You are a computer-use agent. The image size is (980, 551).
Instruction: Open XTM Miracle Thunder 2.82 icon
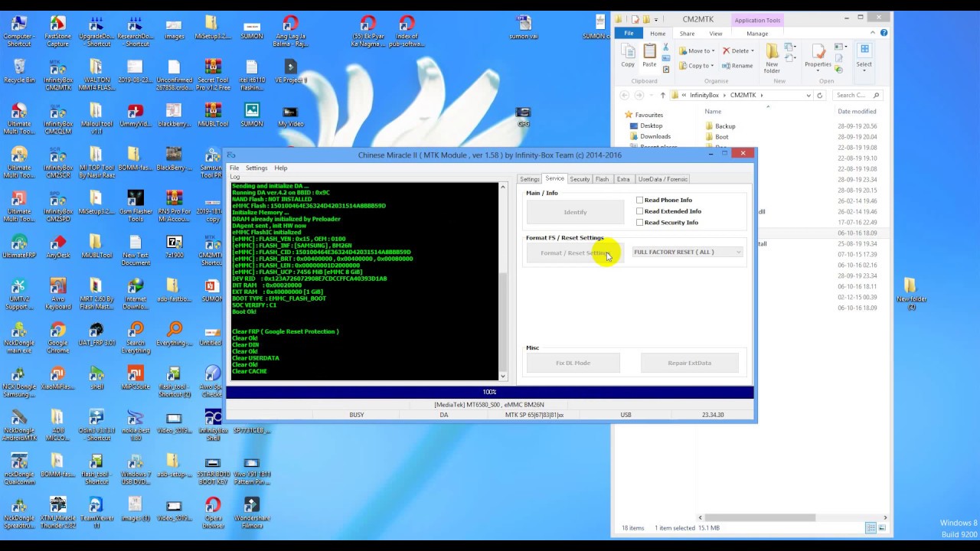point(57,513)
